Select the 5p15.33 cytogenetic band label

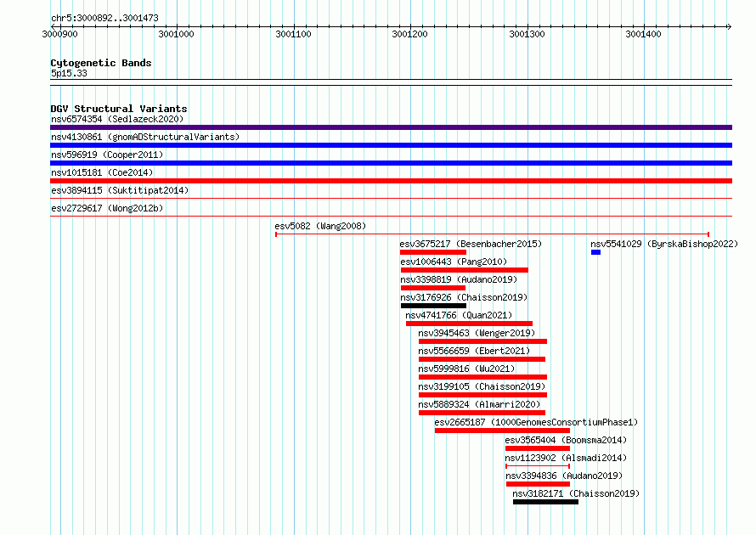tap(69, 73)
